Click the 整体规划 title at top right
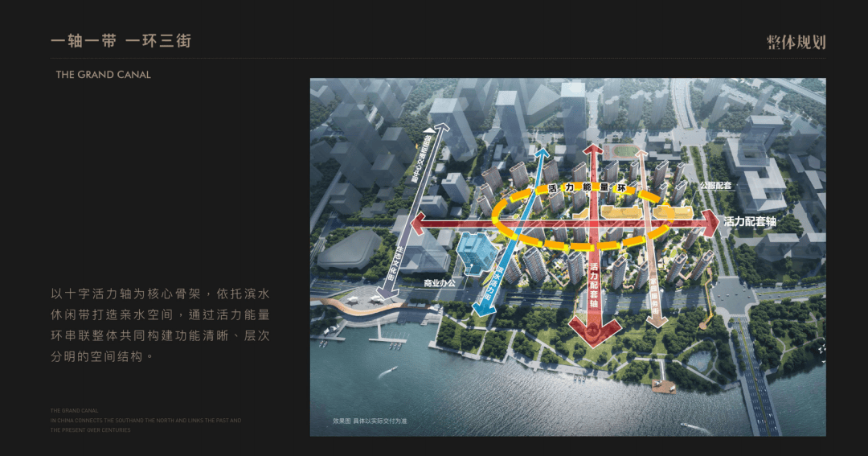Viewport: 868px width, 456px height. coord(796,43)
